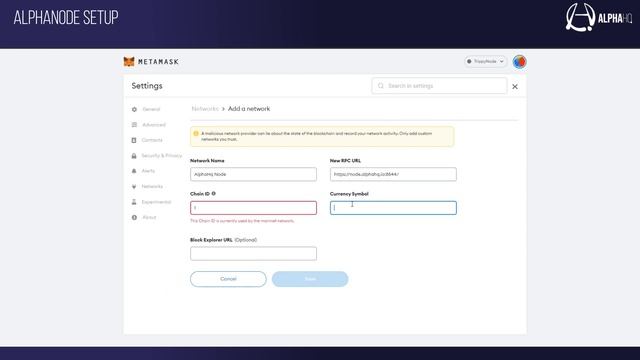Click the magnifier icon in settings search

coord(381,86)
